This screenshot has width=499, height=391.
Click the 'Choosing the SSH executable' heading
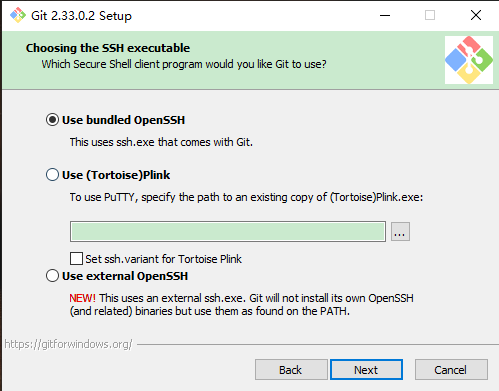(108, 48)
